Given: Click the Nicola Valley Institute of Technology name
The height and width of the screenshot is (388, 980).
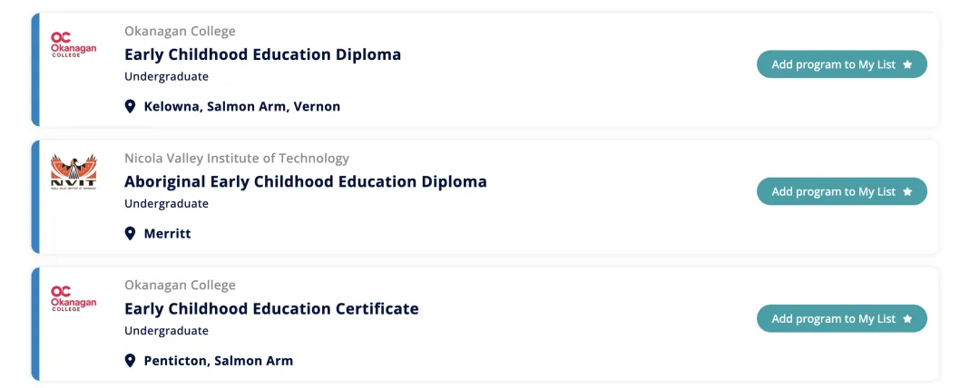Looking at the screenshot, I should [x=237, y=159].
